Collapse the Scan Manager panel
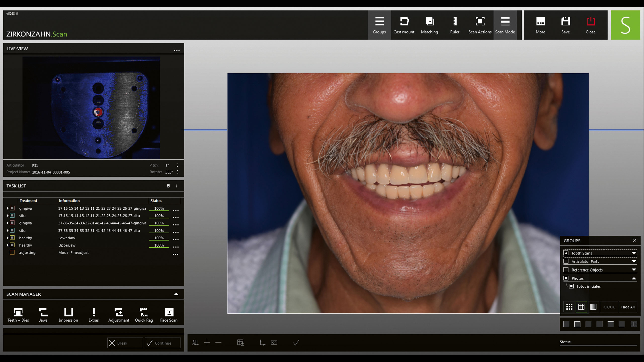The height and width of the screenshot is (362, 644). click(176, 294)
